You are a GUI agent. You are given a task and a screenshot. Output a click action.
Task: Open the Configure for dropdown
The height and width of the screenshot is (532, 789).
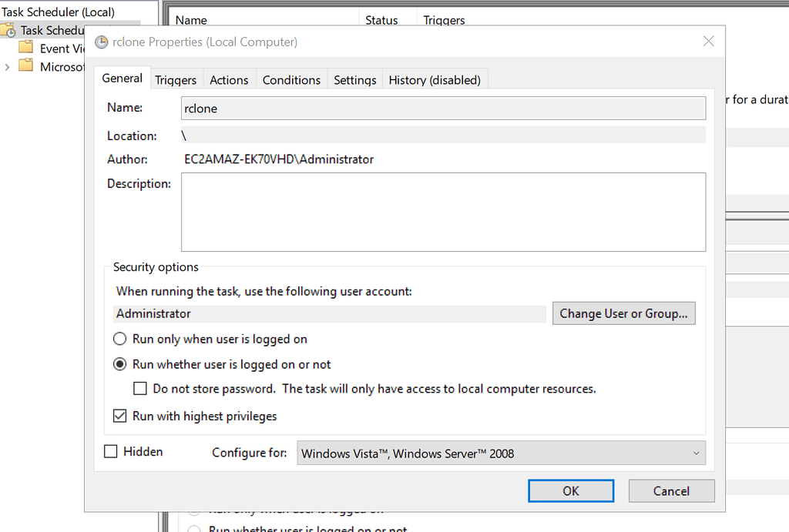pyautogui.click(x=696, y=453)
